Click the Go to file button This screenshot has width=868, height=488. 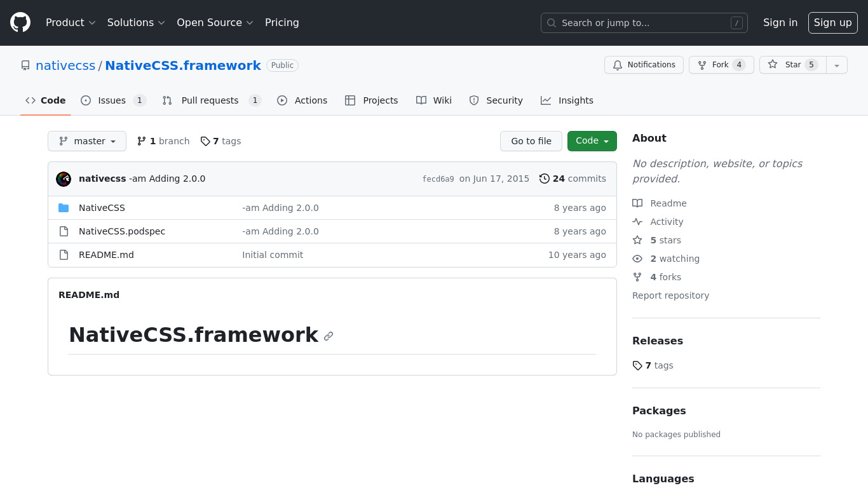pos(531,141)
